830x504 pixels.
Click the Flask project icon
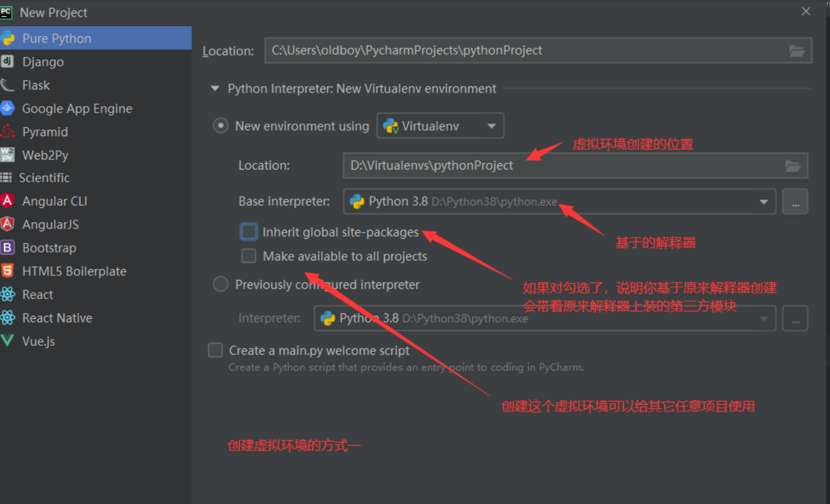[x=7, y=85]
